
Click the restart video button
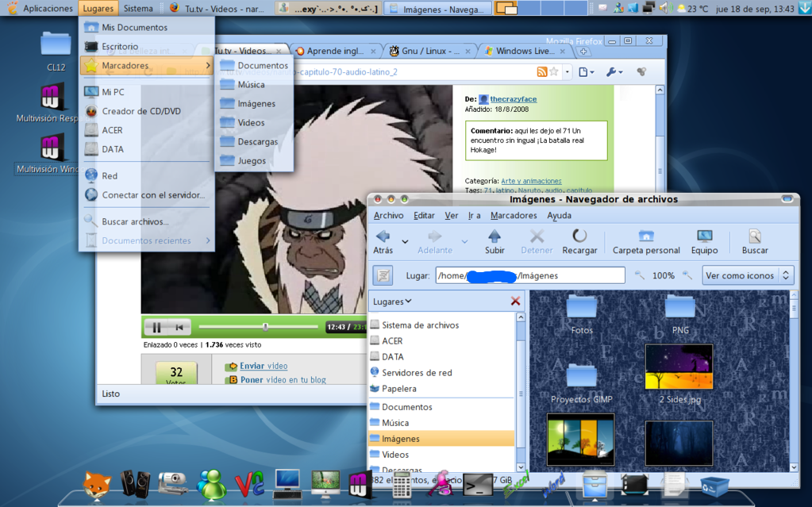tap(179, 328)
